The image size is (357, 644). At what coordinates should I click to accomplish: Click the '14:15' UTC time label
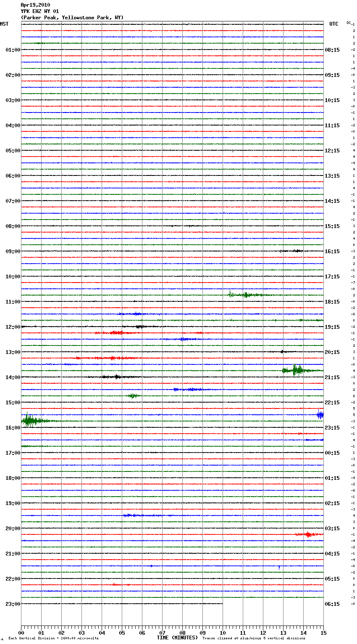coord(332,201)
